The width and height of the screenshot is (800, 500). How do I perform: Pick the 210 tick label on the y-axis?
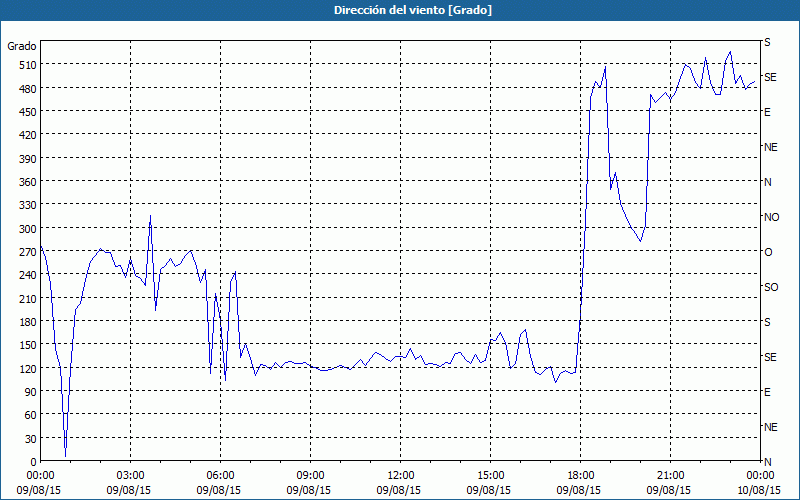(28, 298)
